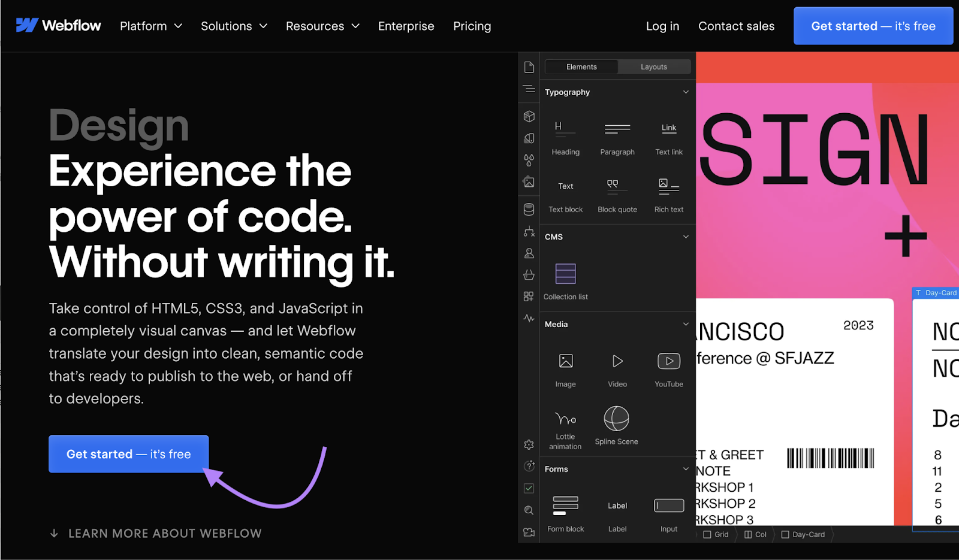Open the Users icon in sidebar
This screenshot has width=959, height=560.
529,253
